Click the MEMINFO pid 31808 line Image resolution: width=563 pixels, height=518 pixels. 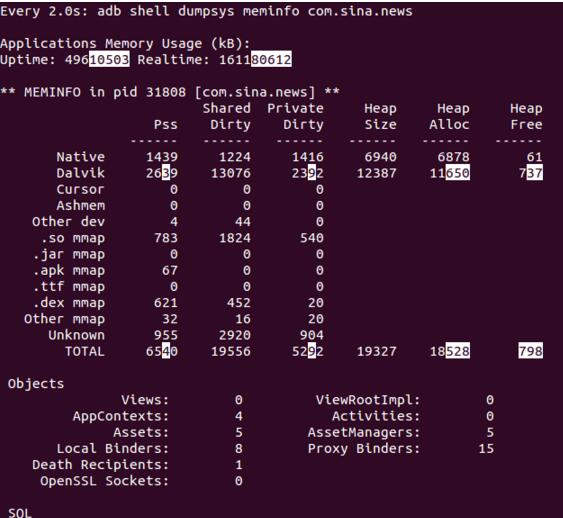tap(170, 92)
